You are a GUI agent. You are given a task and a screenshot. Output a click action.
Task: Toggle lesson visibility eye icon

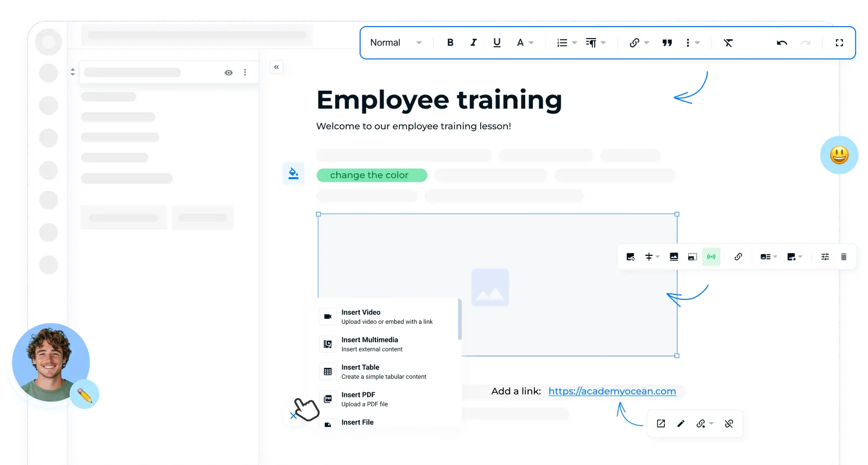pyautogui.click(x=229, y=72)
